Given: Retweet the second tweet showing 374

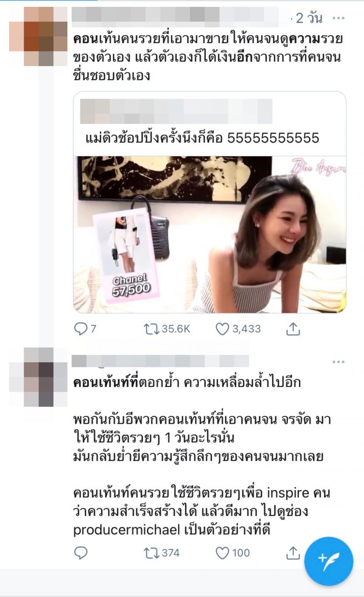Looking at the screenshot, I should (162, 553).
